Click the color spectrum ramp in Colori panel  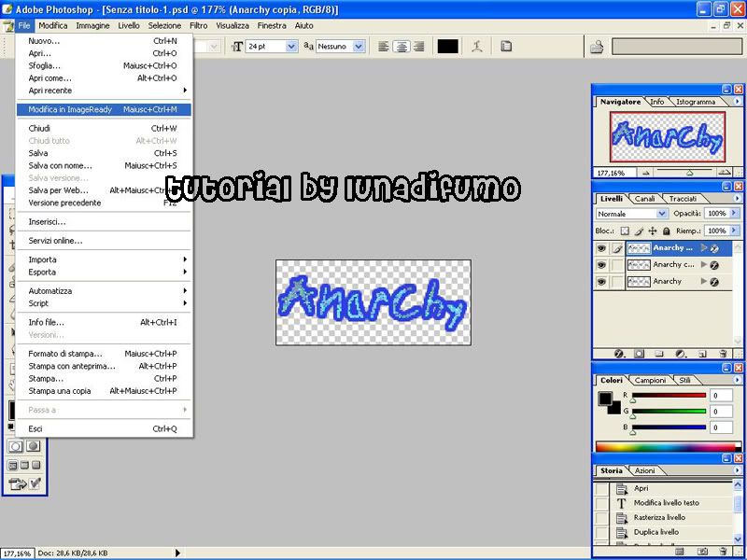point(669,447)
